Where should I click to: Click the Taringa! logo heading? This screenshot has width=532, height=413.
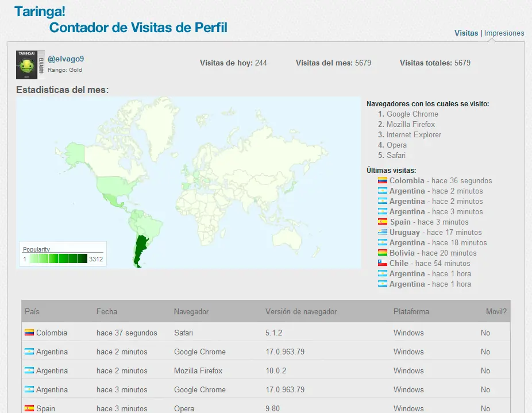(40, 11)
